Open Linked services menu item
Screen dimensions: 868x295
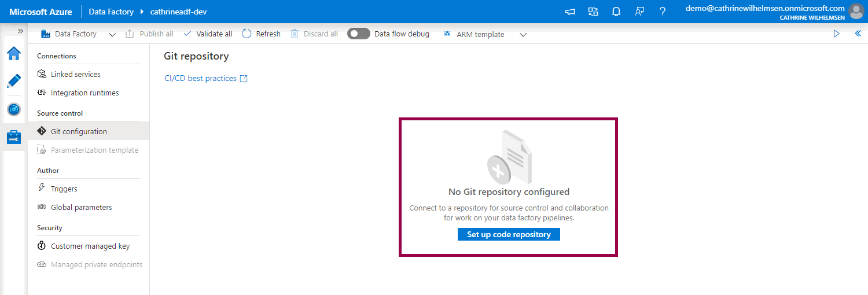click(75, 74)
